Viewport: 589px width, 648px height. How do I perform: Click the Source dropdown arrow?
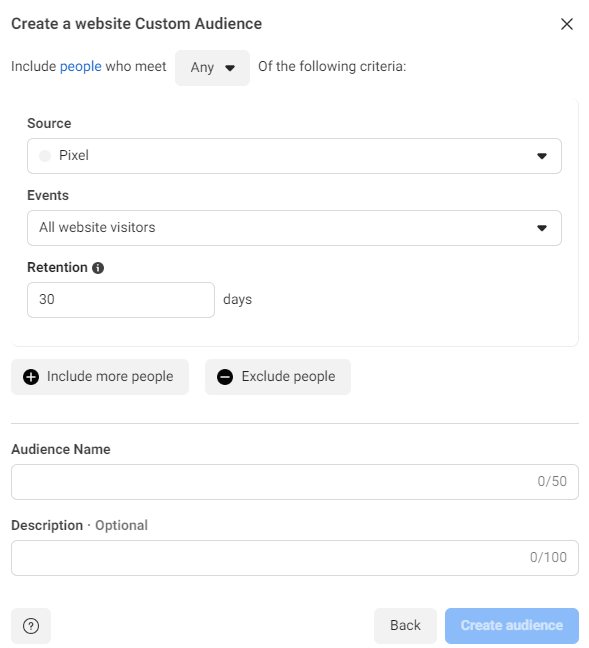(x=542, y=156)
